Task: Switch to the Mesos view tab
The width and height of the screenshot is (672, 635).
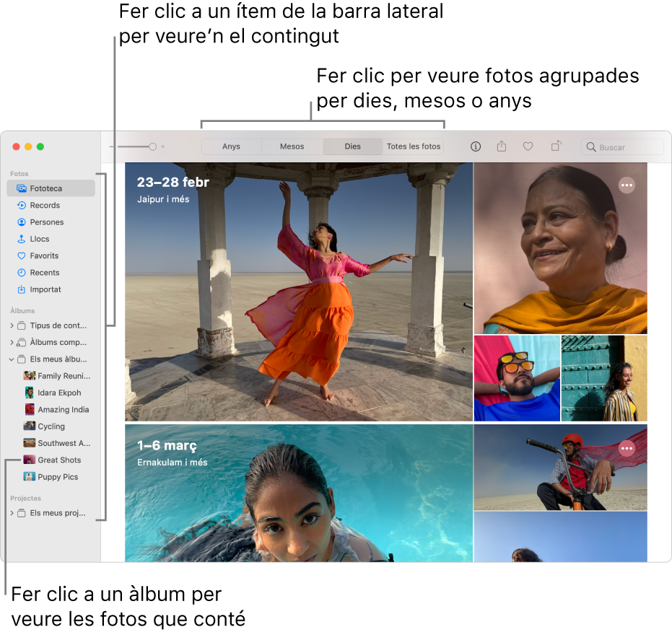Action: click(291, 146)
